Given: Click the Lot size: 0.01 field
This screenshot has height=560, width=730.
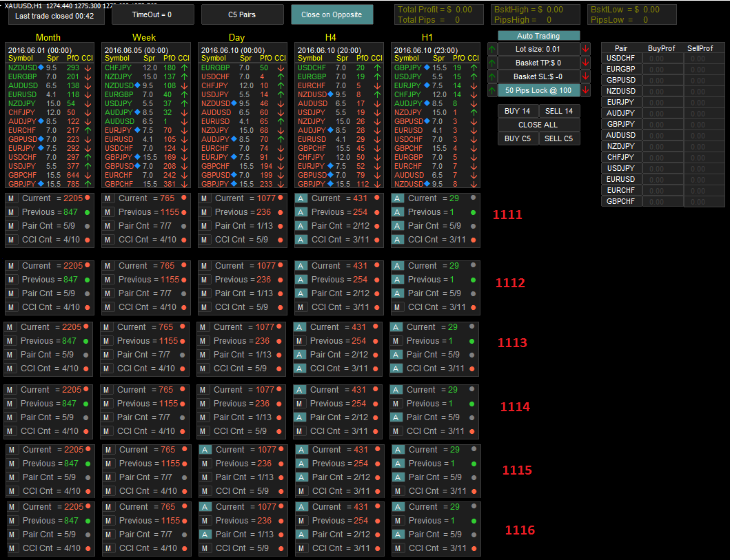Looking at the screenshot, I should pyautogui.click(x=538, y=49).
